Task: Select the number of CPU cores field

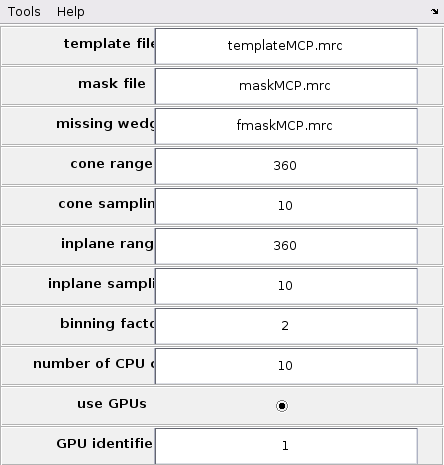Action: pos(286,366)
